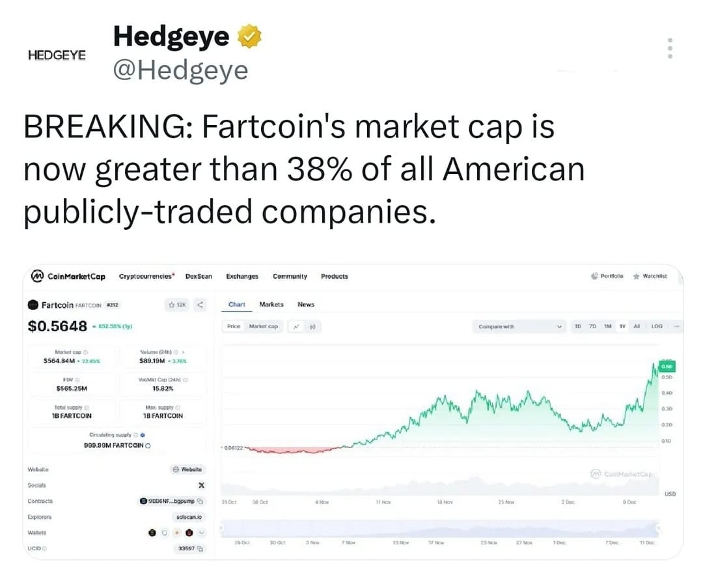This screenshot has height=588, width=703.
Task: Click the Hedgeye verified badge
Action: 249,36
